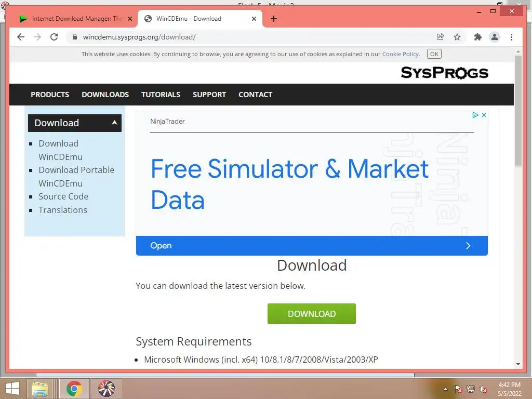This screenshot has height=399, width=532.
Task: Share this page using the share icon
Action: tap(441, 37)
